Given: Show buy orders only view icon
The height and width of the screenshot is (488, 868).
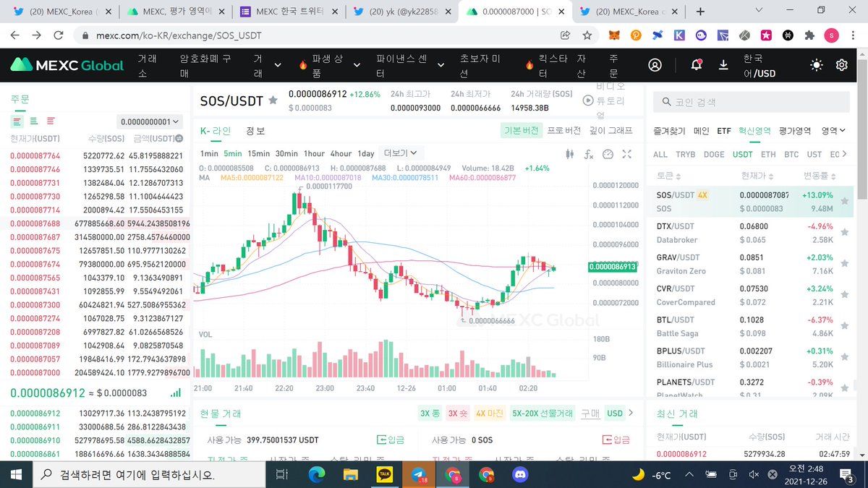Looking at the screenshot, I should click(x=33, y=121).
